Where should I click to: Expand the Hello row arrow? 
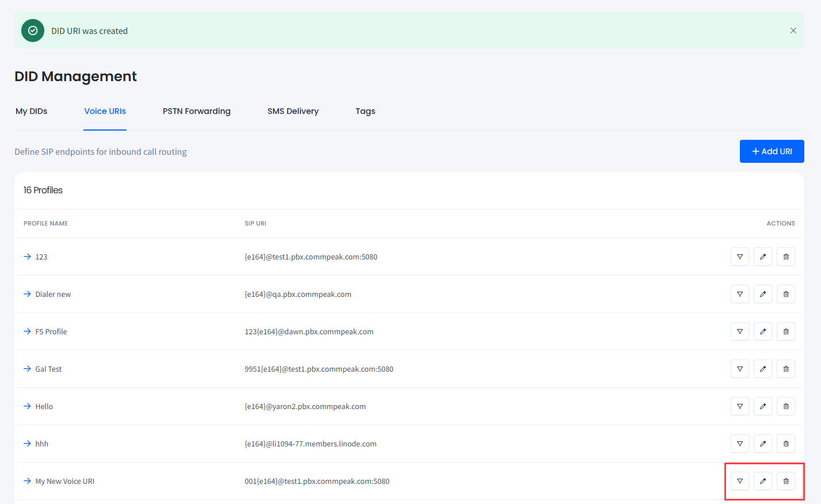[27, 406]
